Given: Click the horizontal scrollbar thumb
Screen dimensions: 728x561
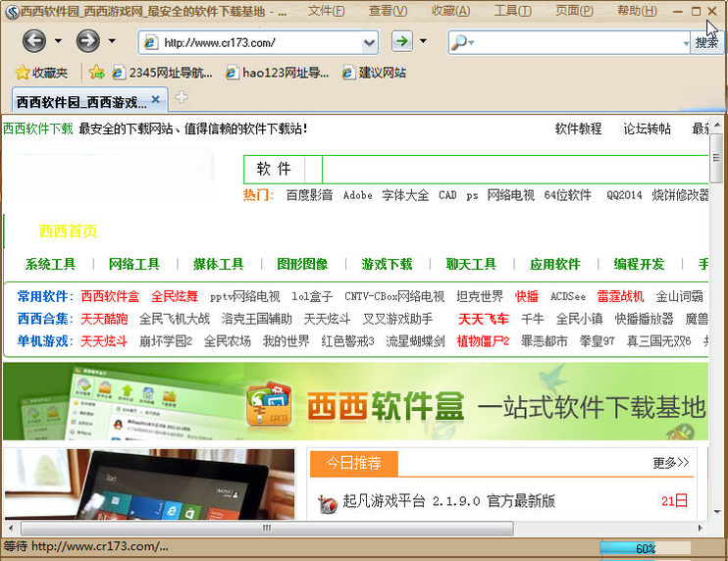Looking at the screenshot, I should click(x=267, y=528).
